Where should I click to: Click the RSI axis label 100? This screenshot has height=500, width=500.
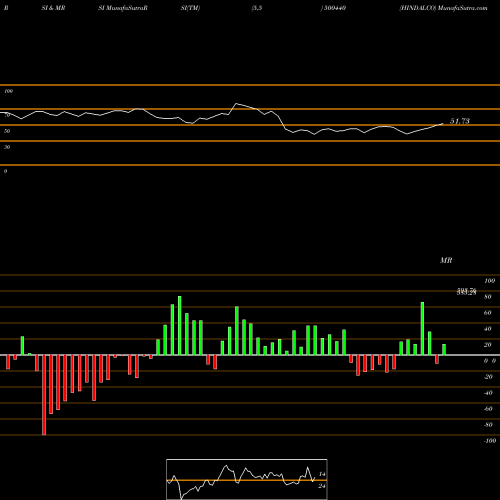coord(8,91)
